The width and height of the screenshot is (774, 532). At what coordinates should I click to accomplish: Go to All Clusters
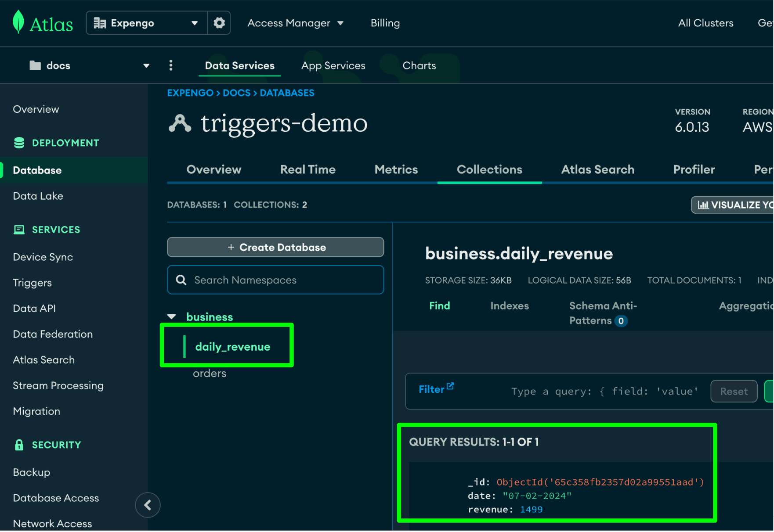point(705,23)
